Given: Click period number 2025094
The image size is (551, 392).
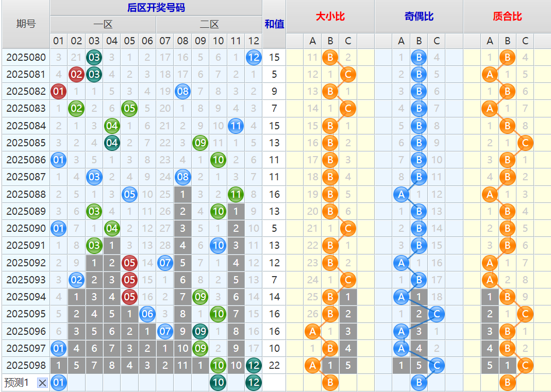Looking at the screenshot, I should (x=26, y=297).
